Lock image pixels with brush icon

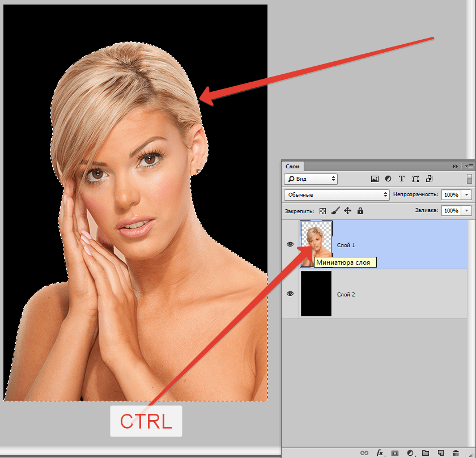coord(335,211)
